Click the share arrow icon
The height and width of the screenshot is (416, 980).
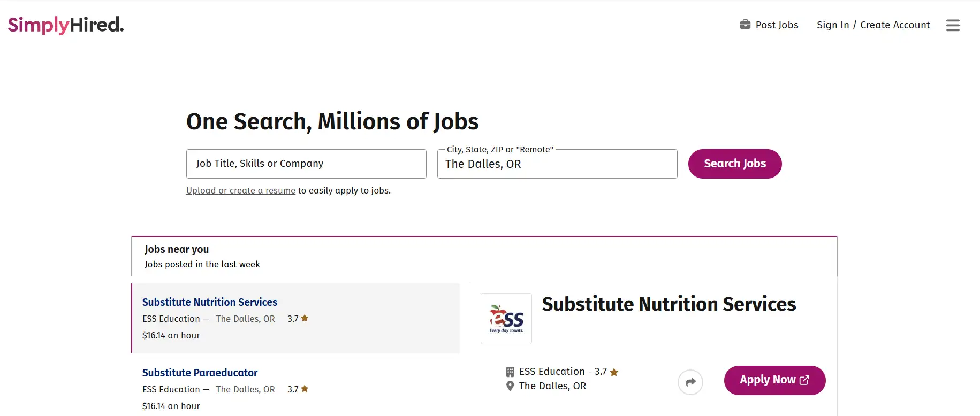pos(690,382)
